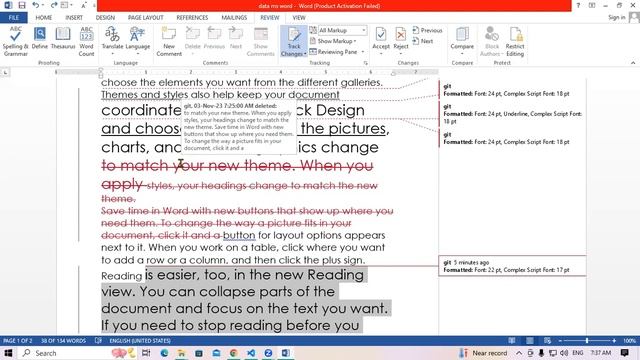
Task: Go to Next comment
Action: coord(236,39)
